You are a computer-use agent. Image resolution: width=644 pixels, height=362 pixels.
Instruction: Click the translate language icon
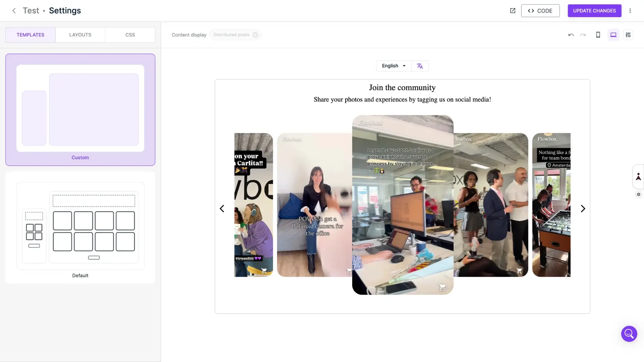coord(420,66)
